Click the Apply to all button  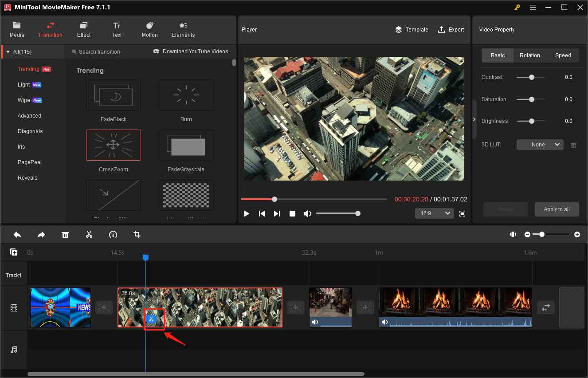557,209
